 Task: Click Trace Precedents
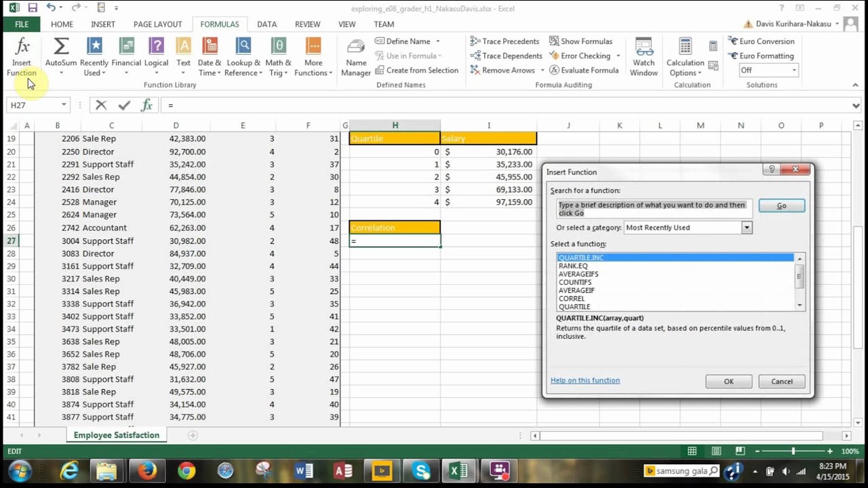(505, 41)
